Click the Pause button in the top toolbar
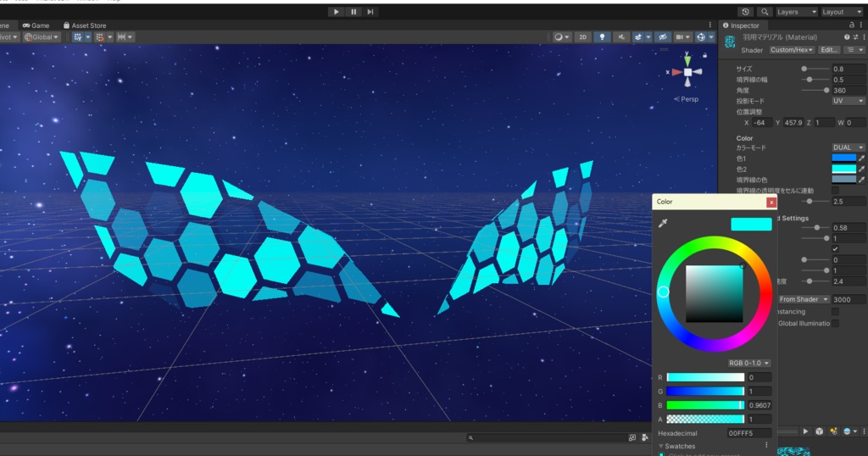This screenshot has height=456, width=868. pyautogui.click(x=353, y=12)
